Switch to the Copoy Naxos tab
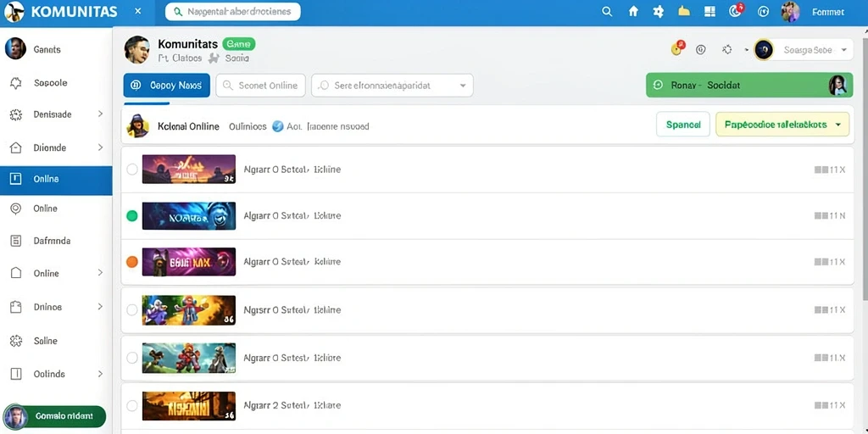868x434 pixels. point(167,86)
